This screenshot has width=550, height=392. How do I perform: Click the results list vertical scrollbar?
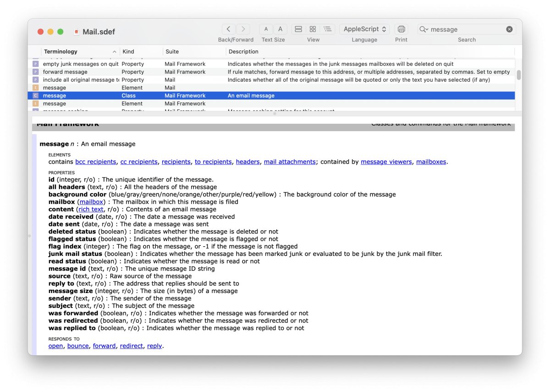click(x=518, y=75)
